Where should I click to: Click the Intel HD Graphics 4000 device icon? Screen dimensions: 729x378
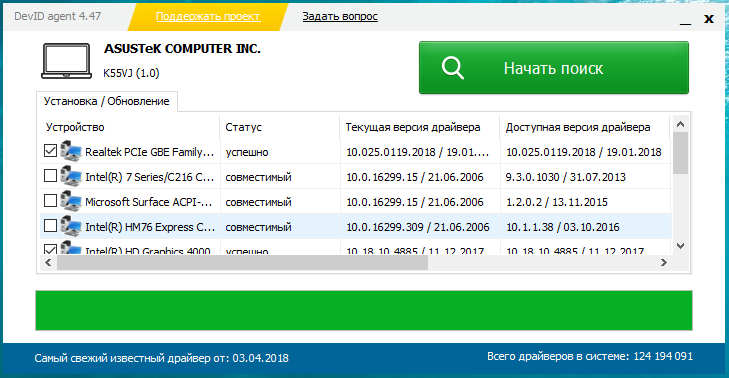pyautogui.click(x=71, y=248)
